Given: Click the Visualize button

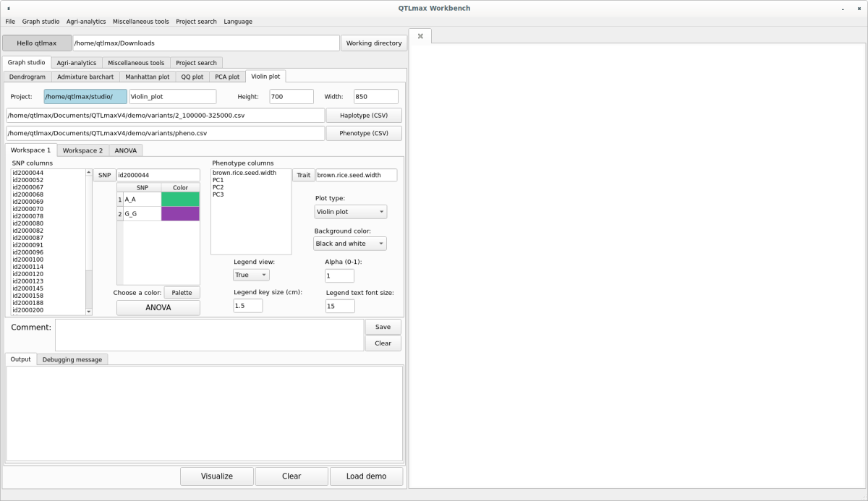Looking at the screenshot, I should click(x=217, y=476).
